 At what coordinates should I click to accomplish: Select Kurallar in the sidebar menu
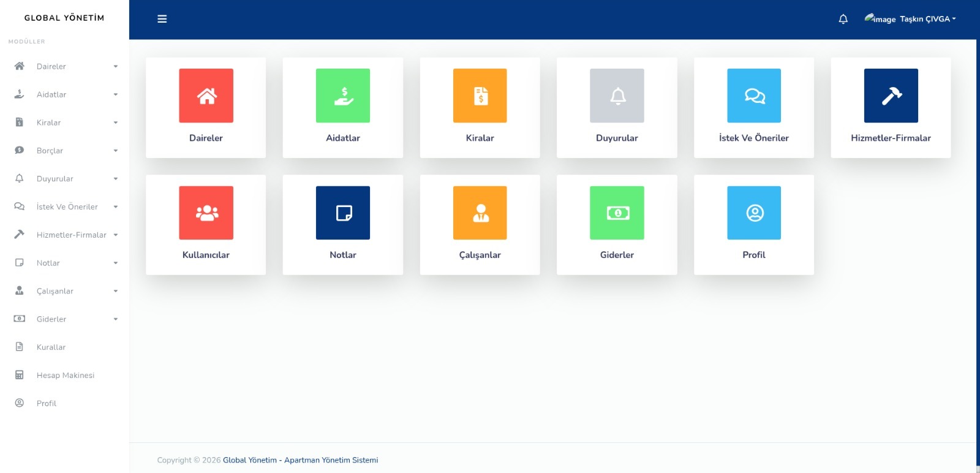click(x=51, y=347)
